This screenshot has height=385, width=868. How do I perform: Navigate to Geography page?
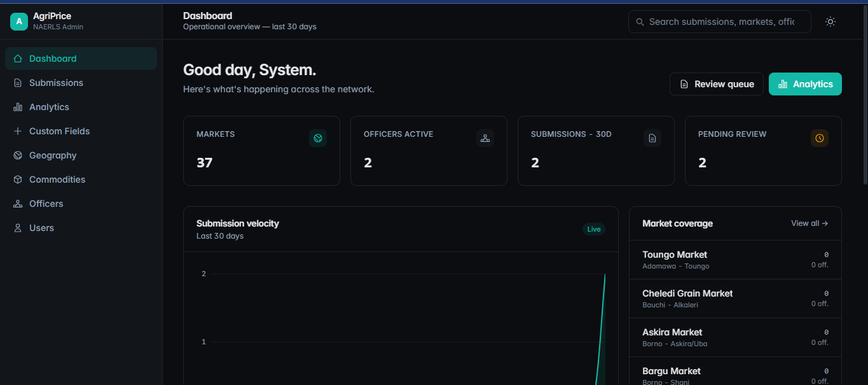(x=81, y=155)
